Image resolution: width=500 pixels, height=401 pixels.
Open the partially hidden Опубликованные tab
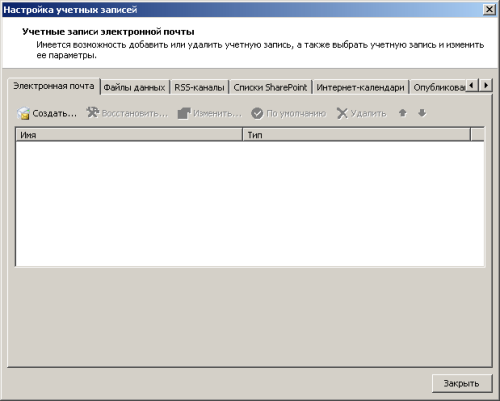click(x=438, y=87)
